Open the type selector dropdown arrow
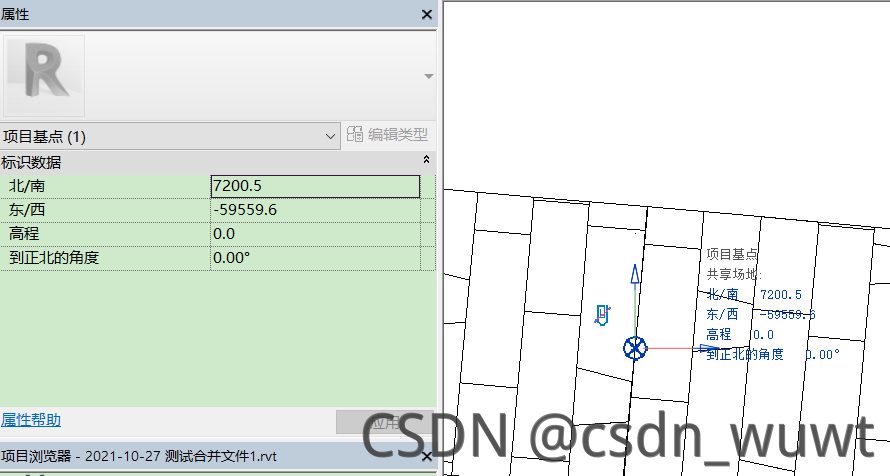Image resolution: width=890 pixels, height=476 pixels. click(429, 76)
